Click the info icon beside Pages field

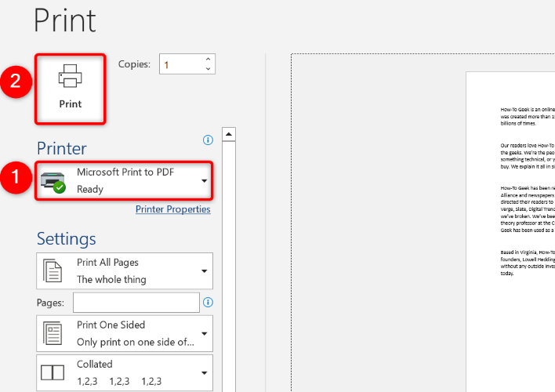point(209,303)
